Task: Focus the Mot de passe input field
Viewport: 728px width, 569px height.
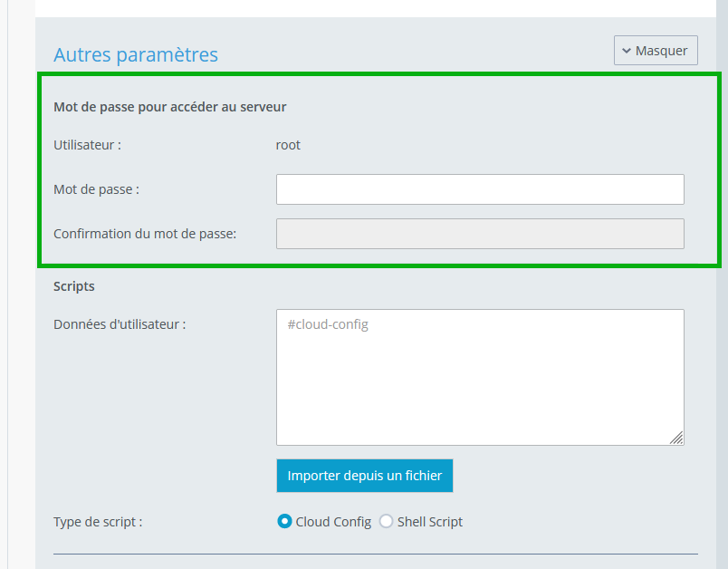Action: [480, 189]
